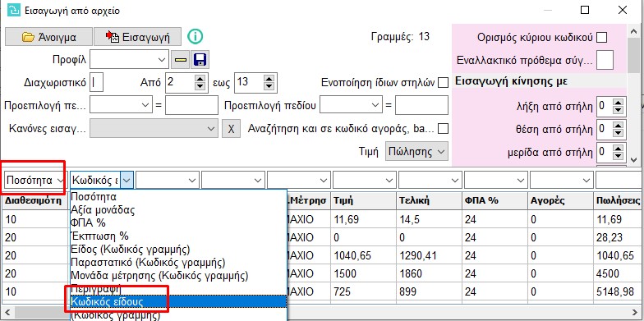Viewport: 644px width, 321px height.
Task: Click the Διαθεσιμότητα column header
Action: pos(35,200)
